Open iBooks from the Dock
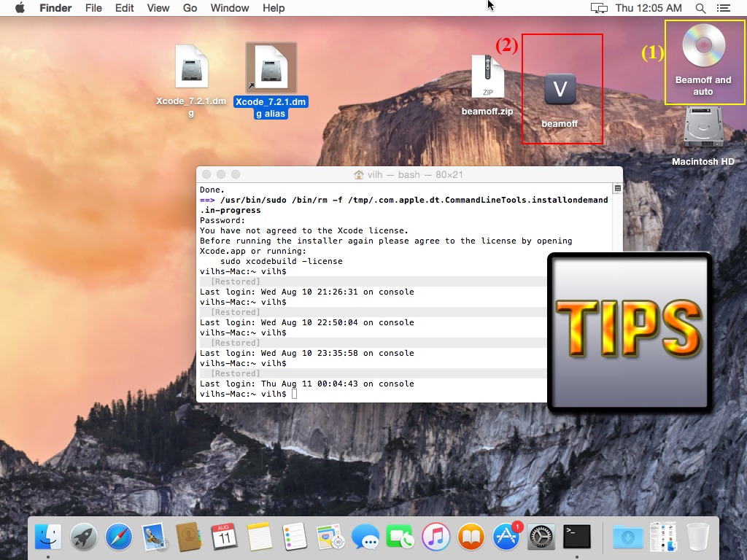The image size is (747, 560). tap(471, 537)
